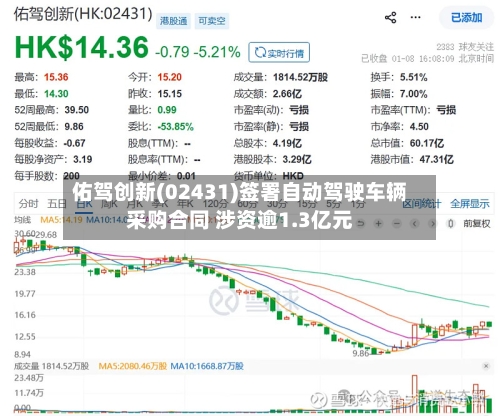Switch to the 五日 chart tab
500x416 pixels.
pyautogui.click(x=57, y=203)
